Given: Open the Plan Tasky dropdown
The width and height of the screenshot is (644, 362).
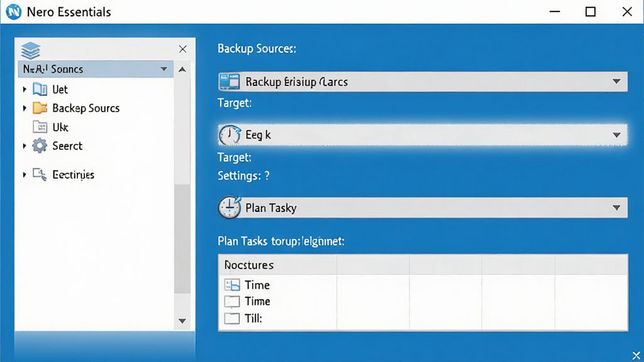Looking at the screenshot, I should pos(423,207).
